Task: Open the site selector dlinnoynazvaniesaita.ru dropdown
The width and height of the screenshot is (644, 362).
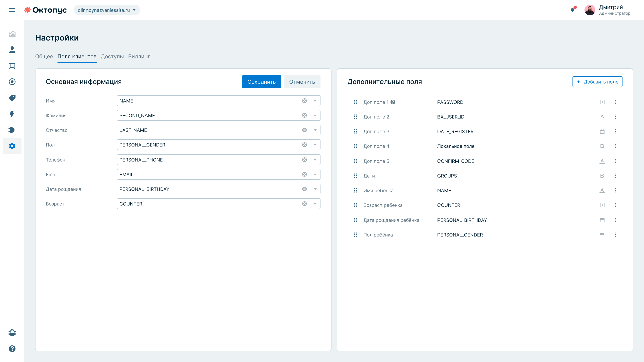Action: coord(107,10)
